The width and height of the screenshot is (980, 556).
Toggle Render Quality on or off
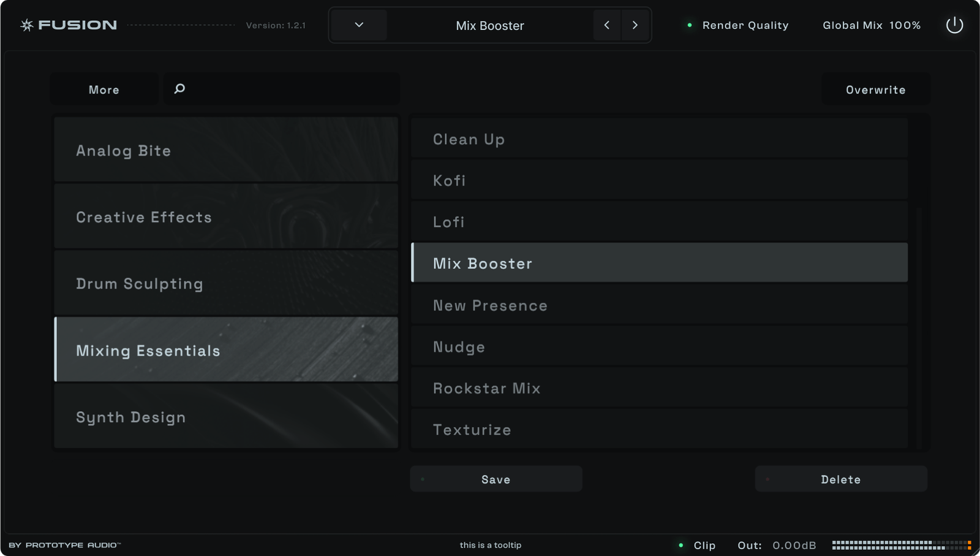pyautogui.click(x=745, y=25)
